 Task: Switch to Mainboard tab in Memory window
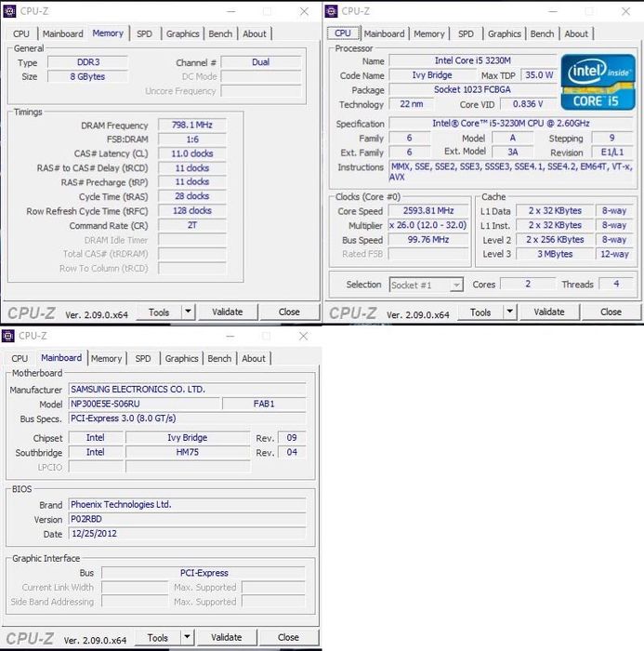click(63, 33)
